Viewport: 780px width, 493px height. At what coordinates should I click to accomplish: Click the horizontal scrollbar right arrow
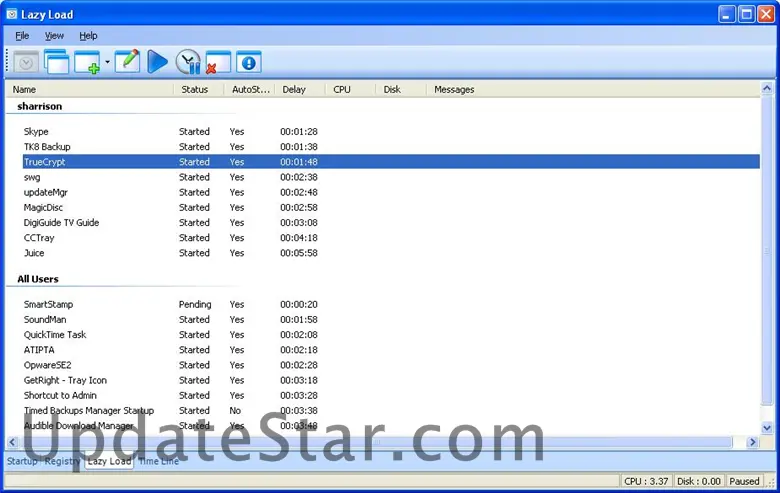coord(752,441)
